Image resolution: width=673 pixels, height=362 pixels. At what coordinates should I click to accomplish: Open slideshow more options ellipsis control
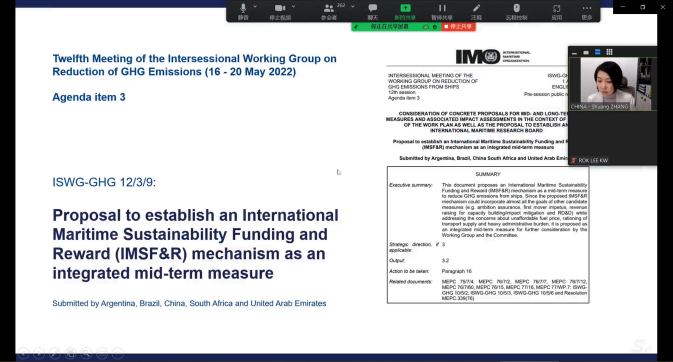click(118, 353)
